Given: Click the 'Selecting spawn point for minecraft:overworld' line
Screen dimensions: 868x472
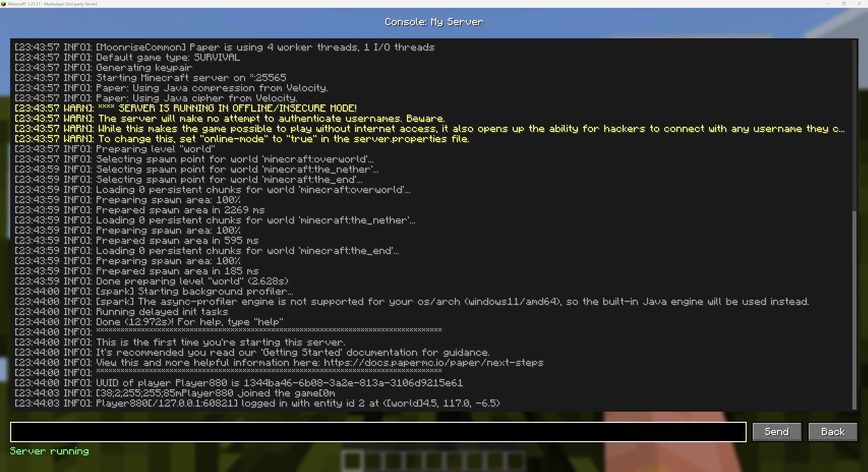Looking at the screenshot, I should coord(194,159).
